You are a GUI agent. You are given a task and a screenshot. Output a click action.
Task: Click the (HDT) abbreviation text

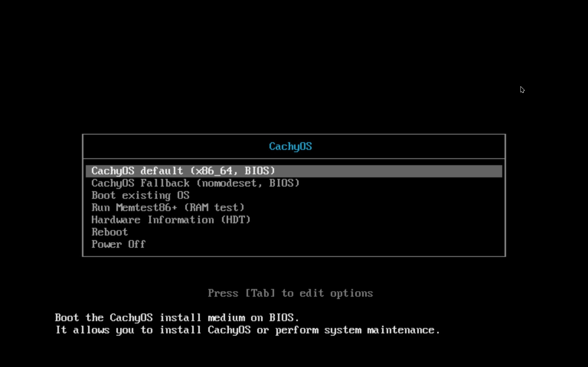(235, 220)
